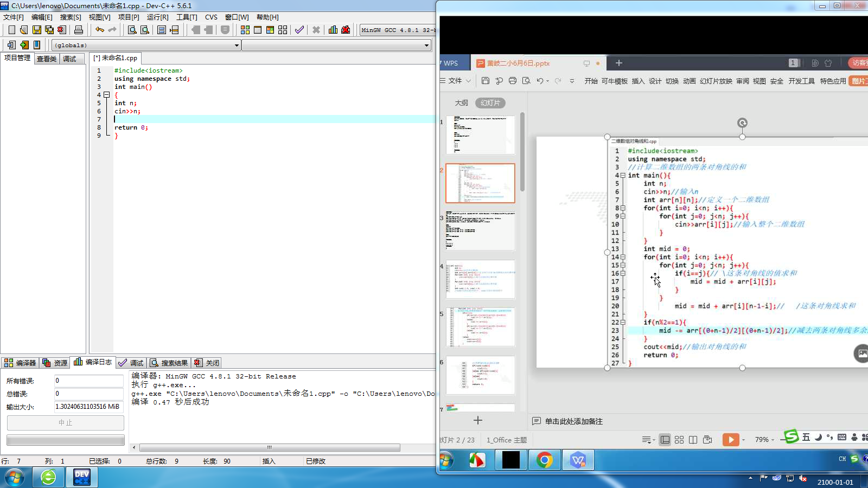Click Run icon in Dev-C++ toolbar
This screenshot has width=868, height=488.
258,30
